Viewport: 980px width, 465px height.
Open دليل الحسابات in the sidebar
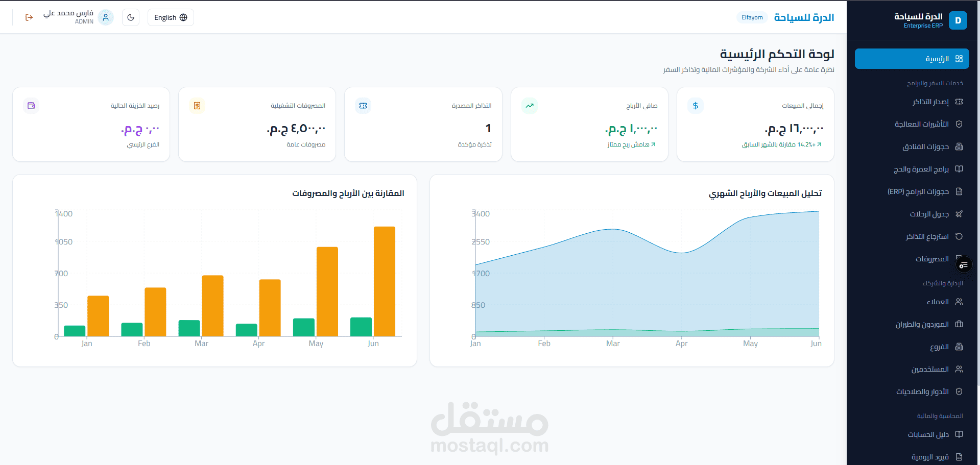coord(912,434)
